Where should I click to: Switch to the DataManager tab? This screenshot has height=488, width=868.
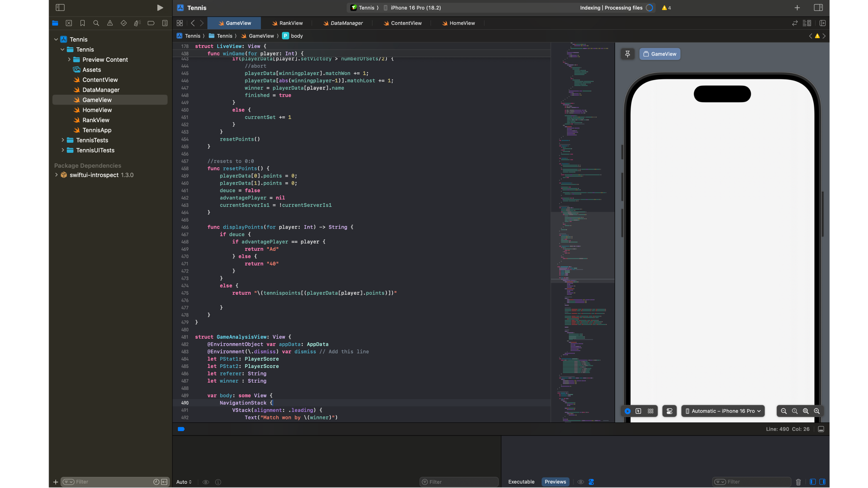(343, 23)
